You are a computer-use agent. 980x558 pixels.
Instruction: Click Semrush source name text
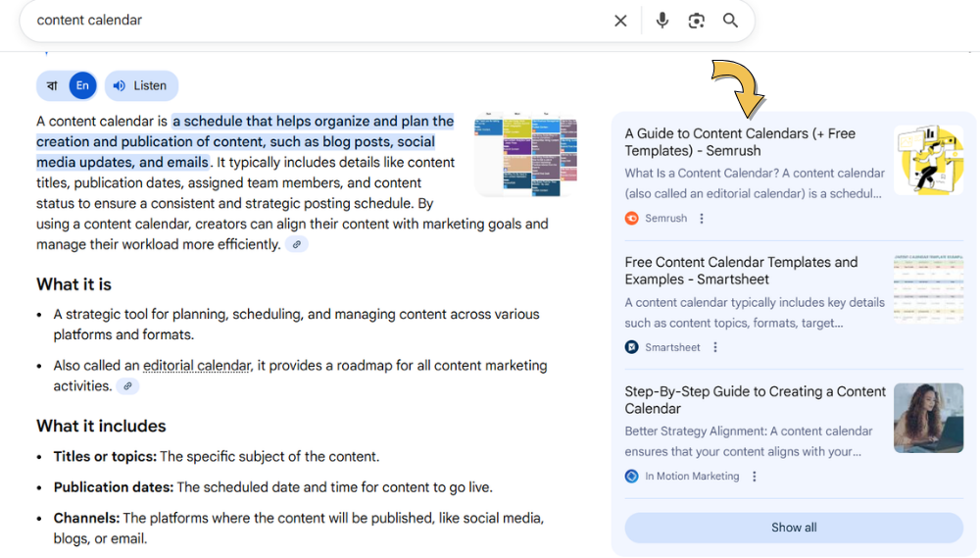[665, 219]
